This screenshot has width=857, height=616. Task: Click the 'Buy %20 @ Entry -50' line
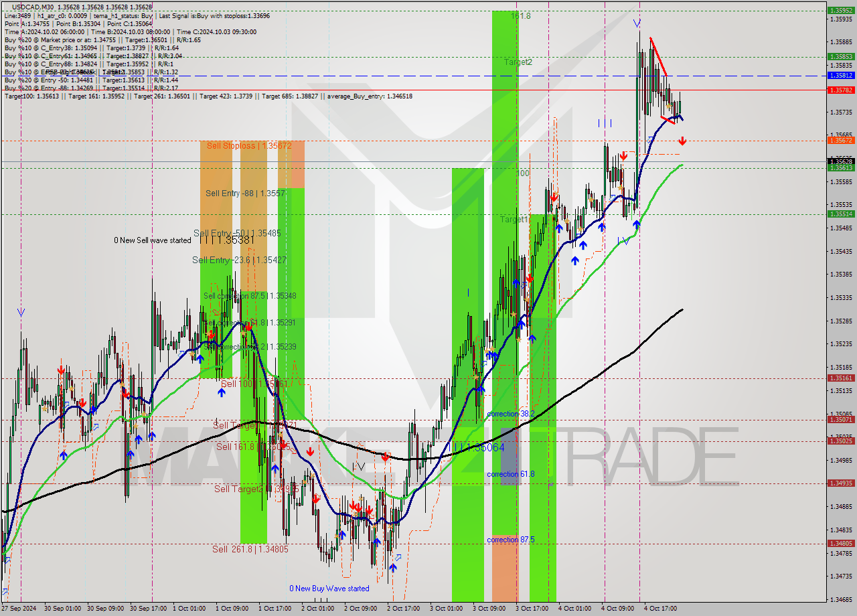pos(90,80)
